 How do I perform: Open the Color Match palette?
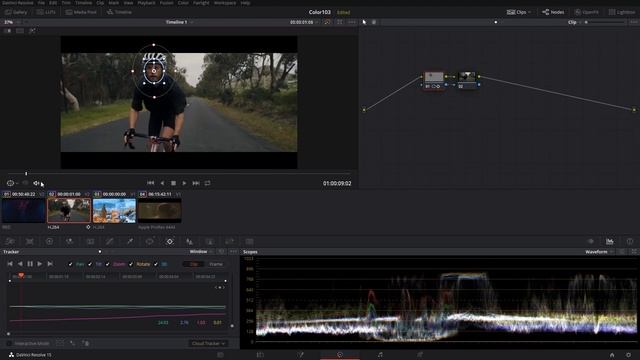(30, 242)
